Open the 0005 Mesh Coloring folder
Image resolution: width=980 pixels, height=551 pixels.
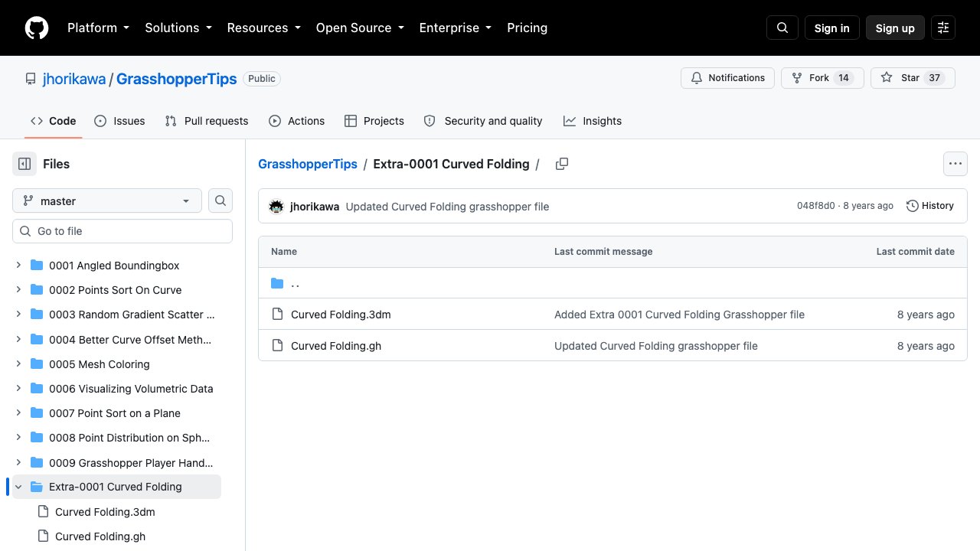[100, 364]
